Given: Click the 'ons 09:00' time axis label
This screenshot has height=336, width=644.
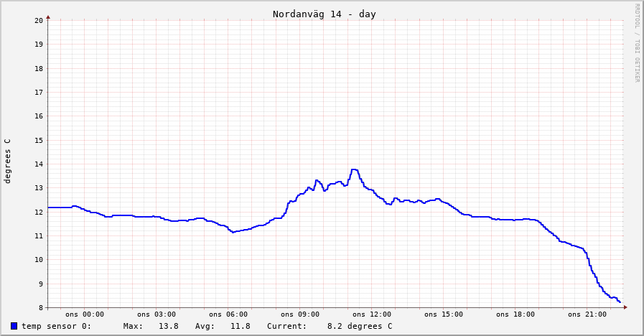Looking at the screenshot, I should point(300,314).
